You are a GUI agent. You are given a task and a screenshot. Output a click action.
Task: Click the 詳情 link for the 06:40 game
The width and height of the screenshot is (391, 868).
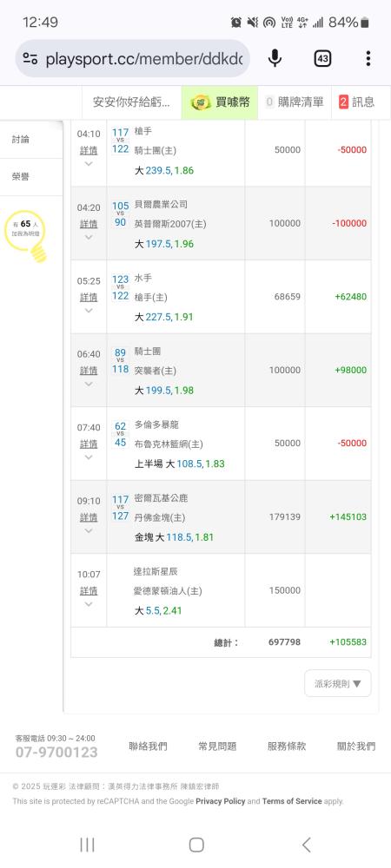89,371
